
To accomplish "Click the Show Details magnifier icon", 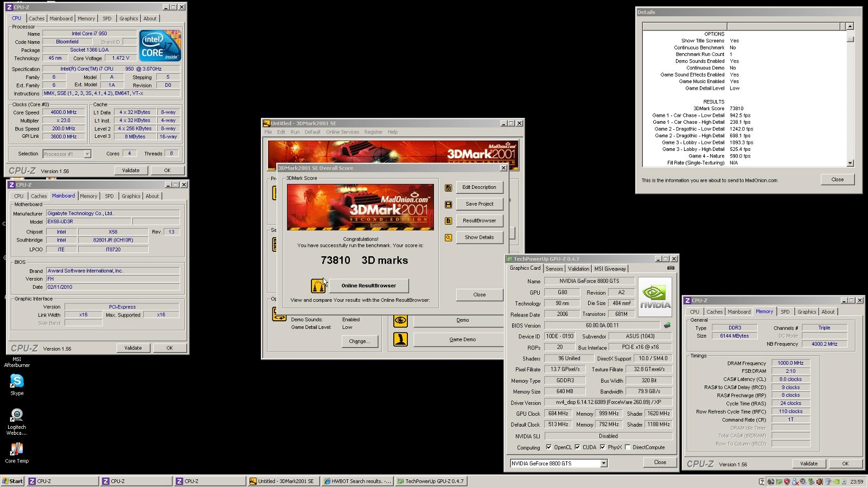I will [x=448, y=238].
